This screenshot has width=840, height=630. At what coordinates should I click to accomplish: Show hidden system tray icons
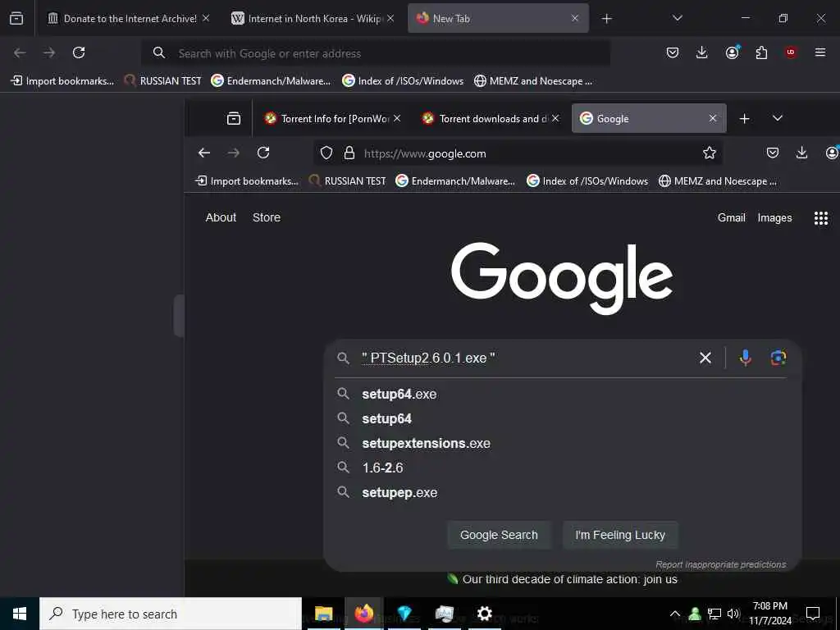[x=675, y=614]
